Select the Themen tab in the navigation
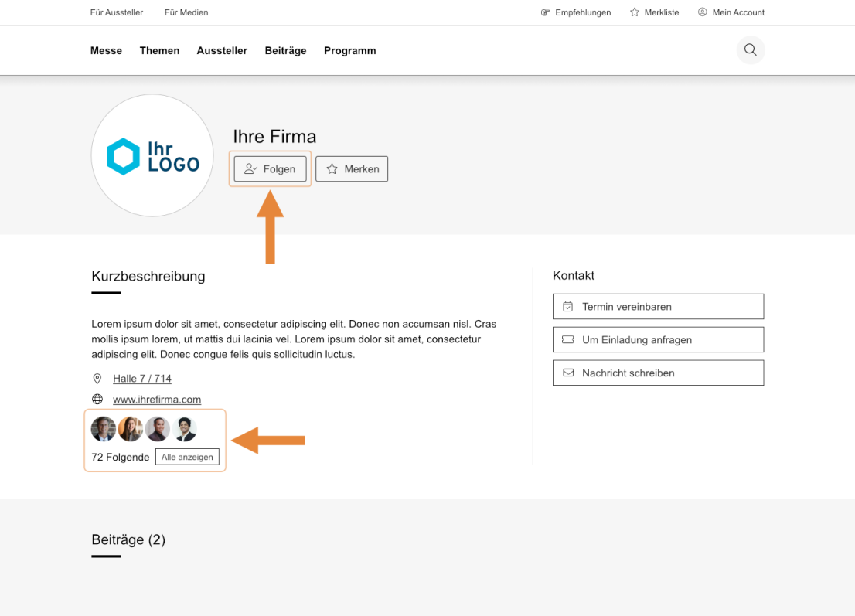855x616 pixels. coord(159,50)
